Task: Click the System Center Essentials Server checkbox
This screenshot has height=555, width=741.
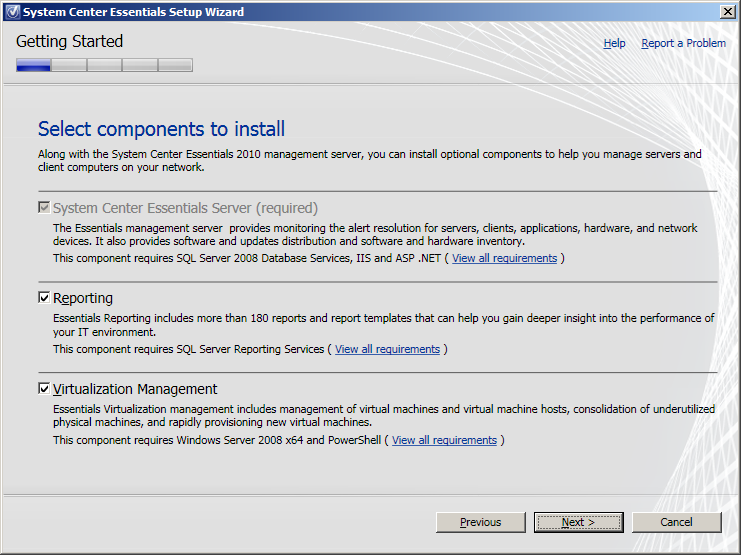Action: click(x=44, y=208)
